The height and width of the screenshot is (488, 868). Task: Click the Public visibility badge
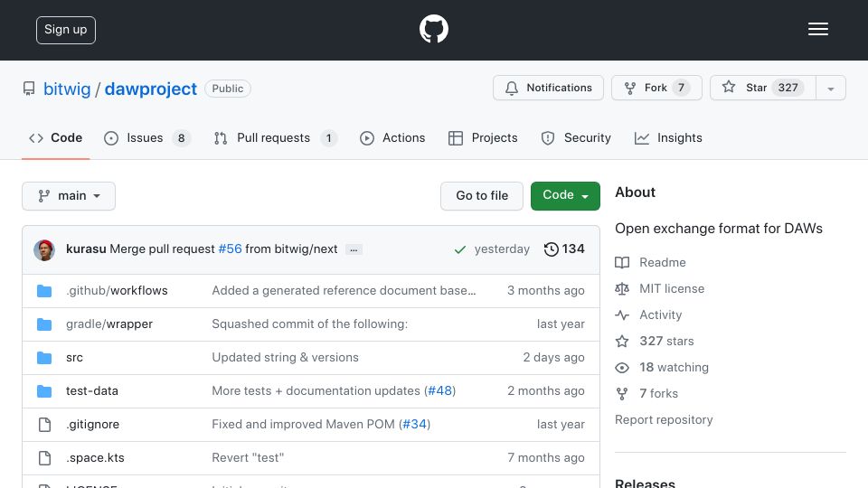(x=228, y=89)
